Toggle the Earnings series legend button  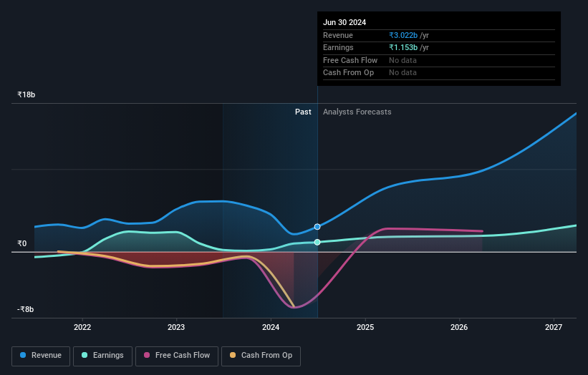tap(102, 356)
